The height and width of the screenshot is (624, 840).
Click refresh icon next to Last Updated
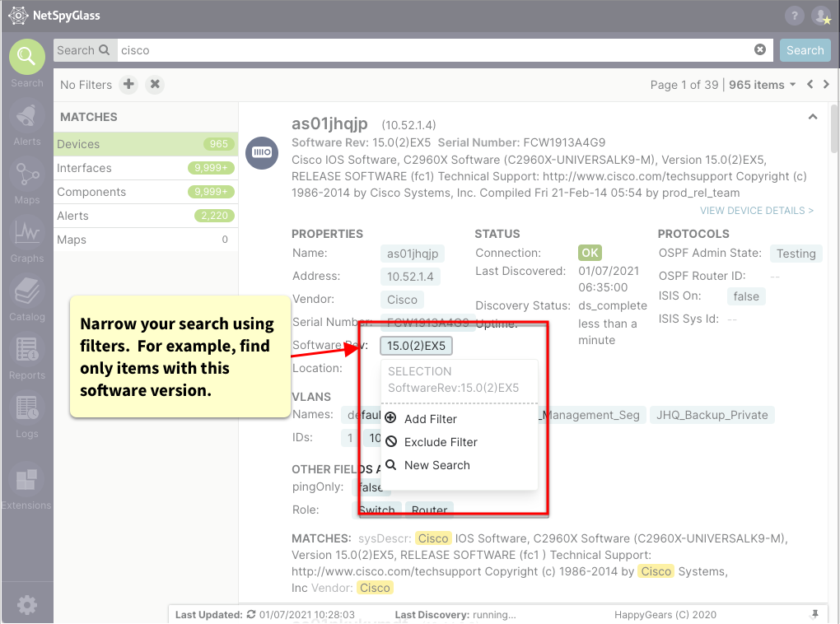pos(251,614)
